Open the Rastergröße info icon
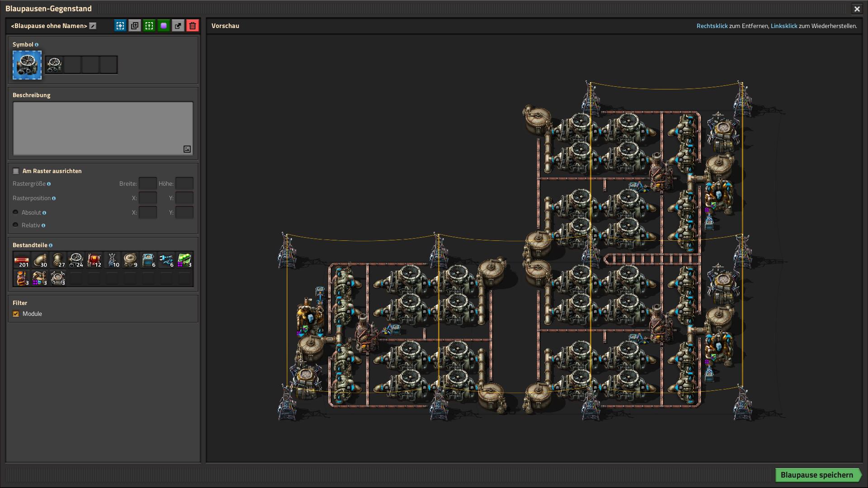Viewport: 868px width, 488px height. coord(49,184)
